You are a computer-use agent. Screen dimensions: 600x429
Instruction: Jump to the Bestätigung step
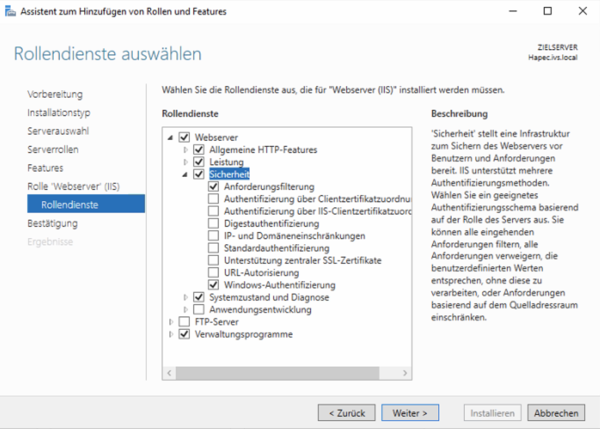point(52,223)
